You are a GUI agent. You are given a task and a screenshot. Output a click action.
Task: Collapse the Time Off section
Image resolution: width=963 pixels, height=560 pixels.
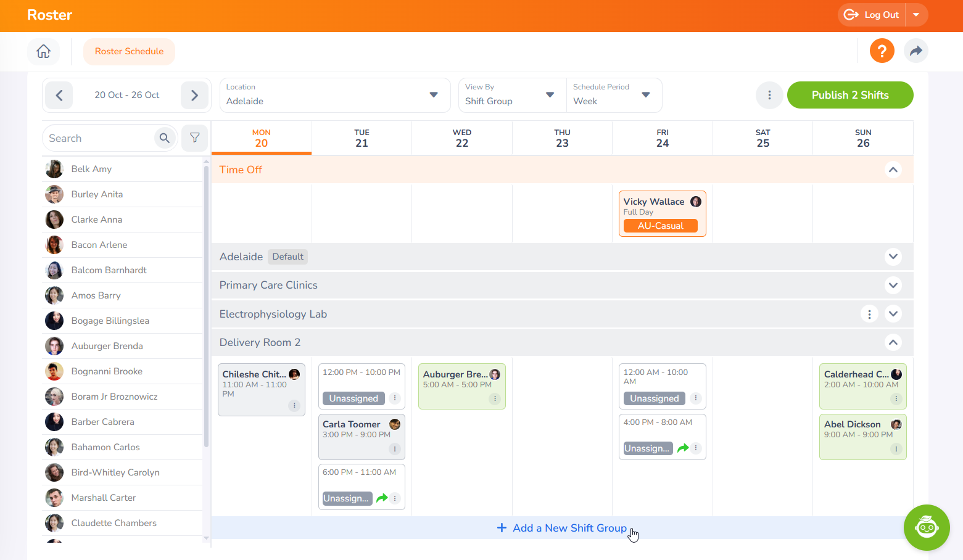pos(893,170)
